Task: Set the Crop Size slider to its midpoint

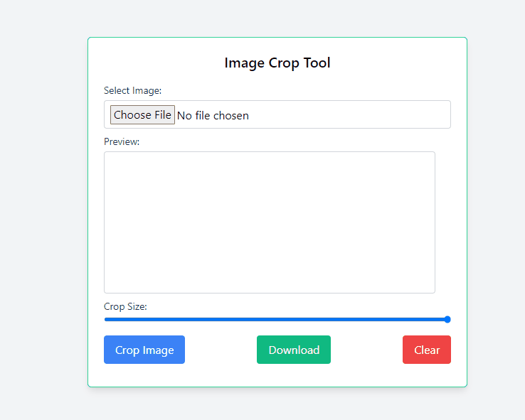Action: point(277,320)
